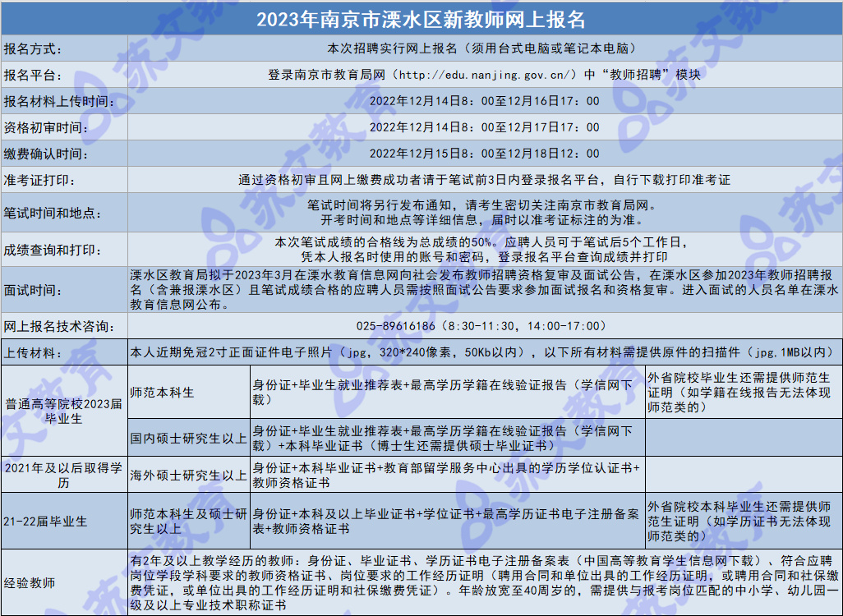Click the 笔试时间和地点 label cell
The image size is (843, 616).
tap(65, 213)
